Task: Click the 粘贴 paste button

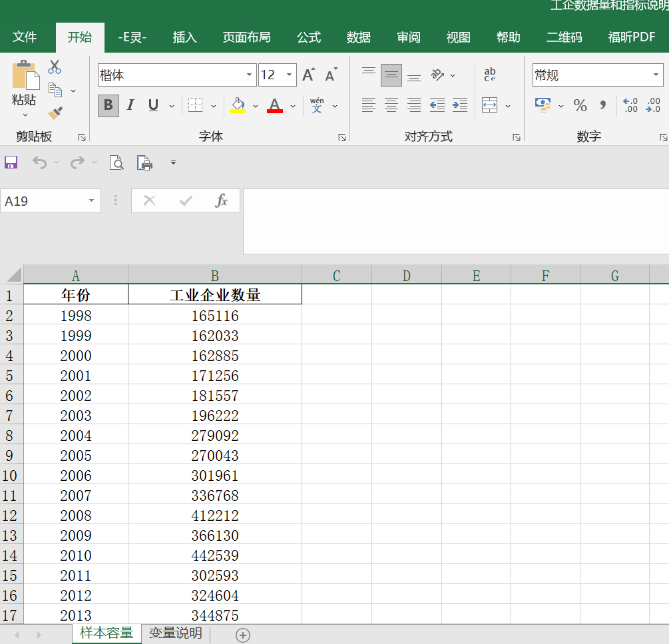Action: click(25, 83)
